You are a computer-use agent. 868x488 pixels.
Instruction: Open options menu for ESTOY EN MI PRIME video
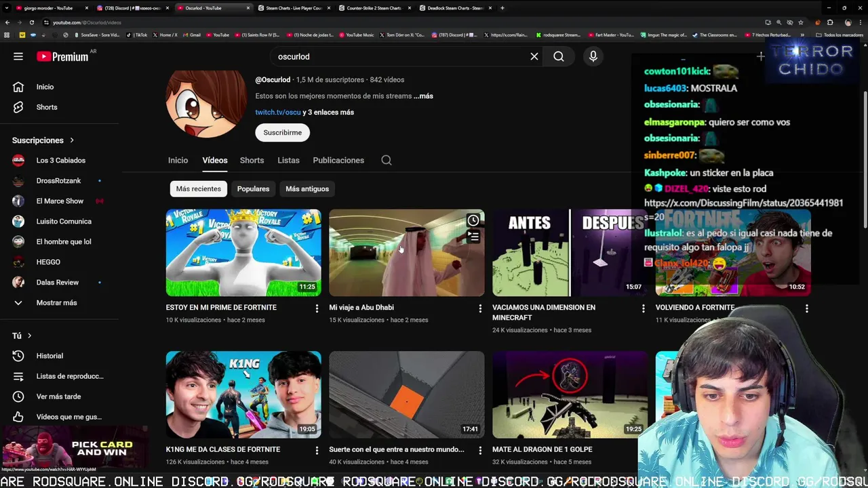317,308
